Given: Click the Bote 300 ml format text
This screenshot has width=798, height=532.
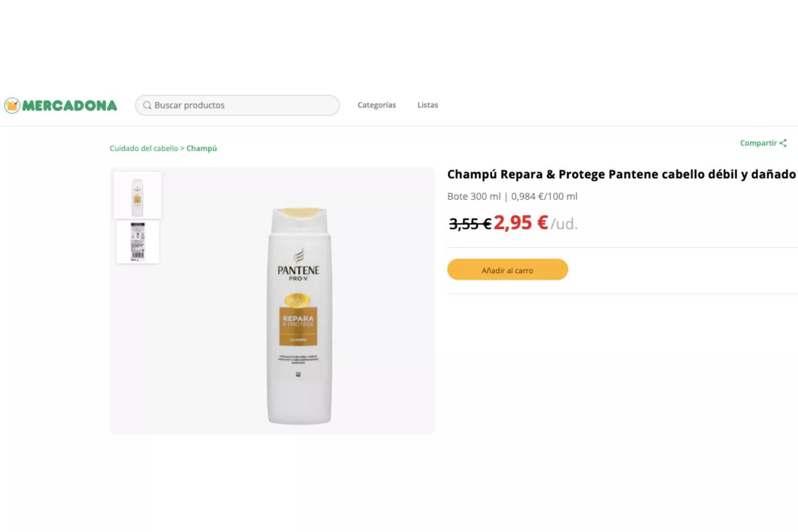Looking at the screenshot, I should 474,196.
